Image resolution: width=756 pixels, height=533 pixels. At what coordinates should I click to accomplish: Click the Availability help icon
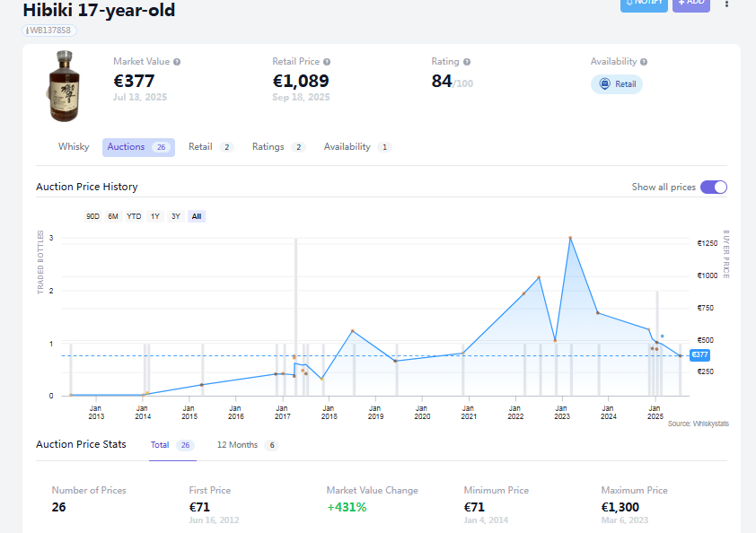point(644,62)
